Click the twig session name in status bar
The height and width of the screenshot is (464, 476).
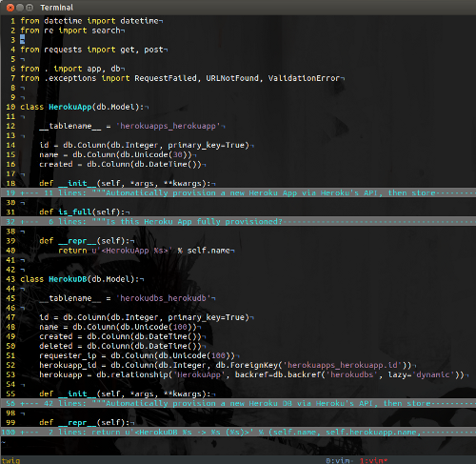pyautogui.click(x=10, y=460)
